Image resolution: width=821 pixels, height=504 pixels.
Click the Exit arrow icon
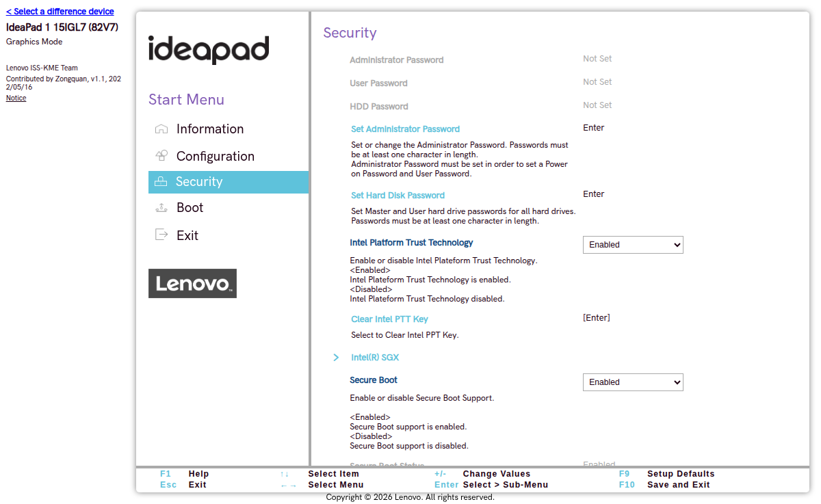click(x=161, y=235)
